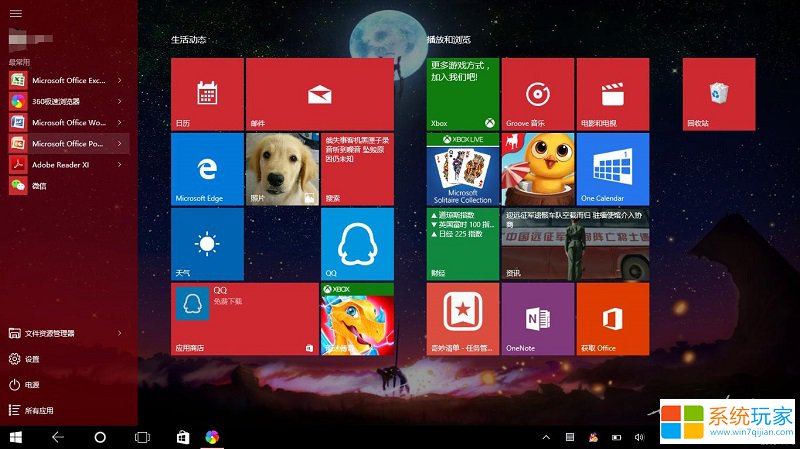Expand the jump list arrow for PowerPoint
The width and height of the screenshot is (800, 449).
tap(120, 143)
